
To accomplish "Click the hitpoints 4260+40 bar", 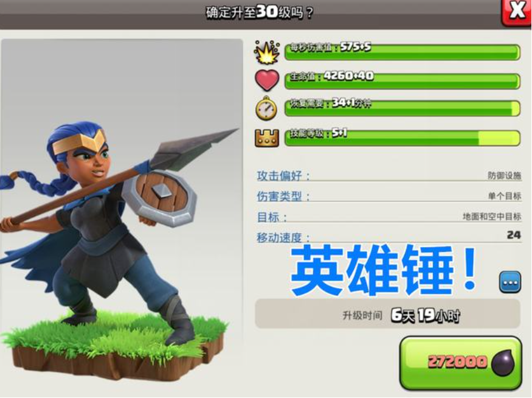I will coord(402,81).
